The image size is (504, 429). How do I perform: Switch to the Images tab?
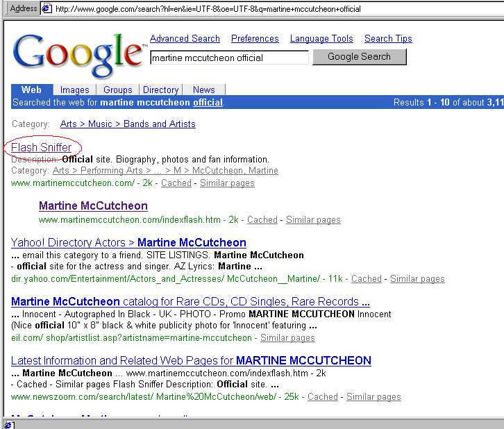[74, 90]
